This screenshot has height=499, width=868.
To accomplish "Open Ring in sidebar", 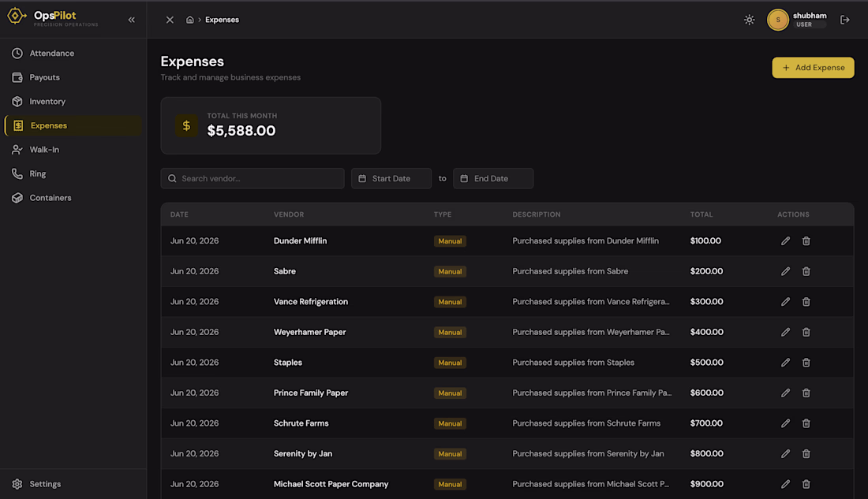I will coord(73,173).
